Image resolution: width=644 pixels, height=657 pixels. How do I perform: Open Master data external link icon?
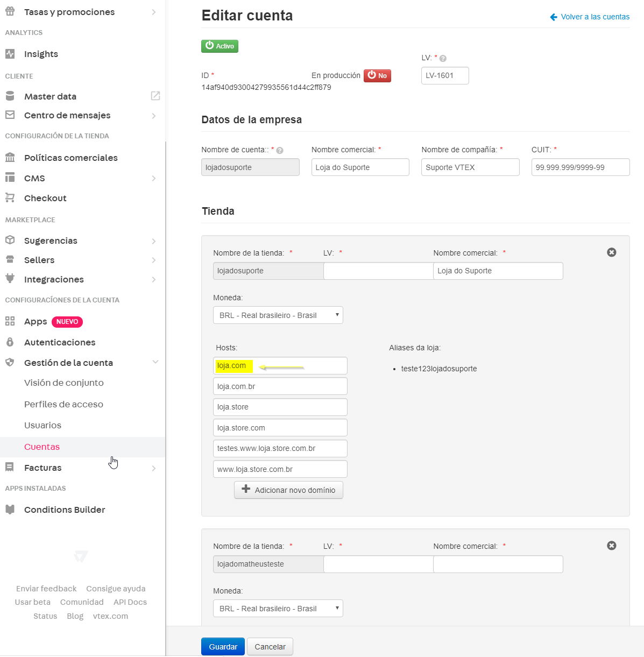click(x=155, y=96)
